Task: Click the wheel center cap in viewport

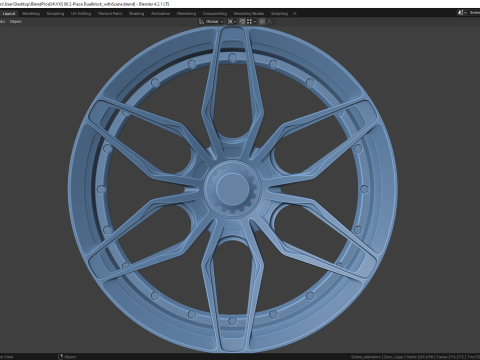Action: (232, 188)
